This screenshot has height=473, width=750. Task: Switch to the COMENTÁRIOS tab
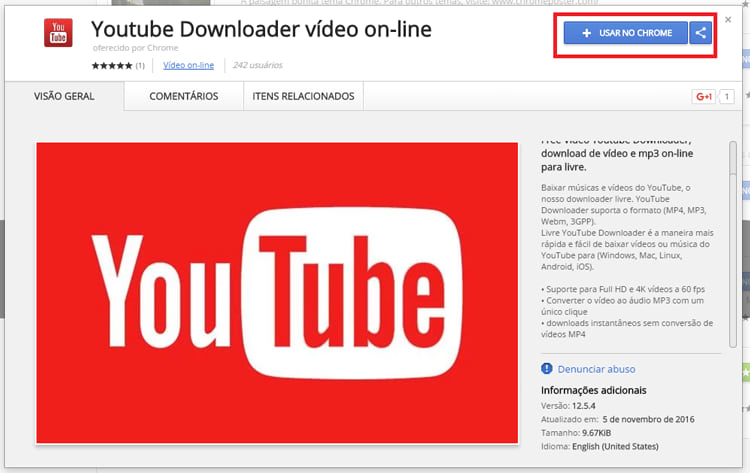point(184,96)
